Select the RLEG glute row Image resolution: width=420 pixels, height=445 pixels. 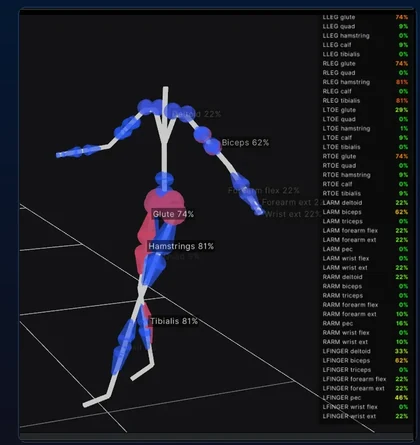[x=365, y=64]
